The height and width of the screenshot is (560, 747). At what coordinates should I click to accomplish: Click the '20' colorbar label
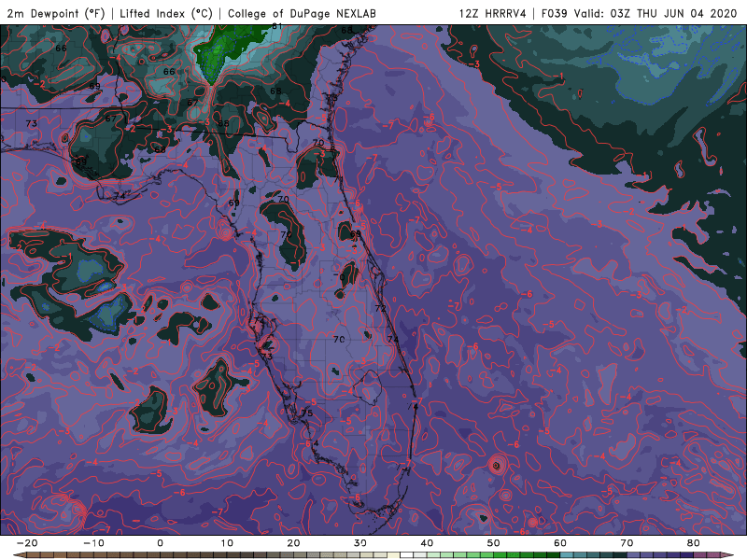293,543
